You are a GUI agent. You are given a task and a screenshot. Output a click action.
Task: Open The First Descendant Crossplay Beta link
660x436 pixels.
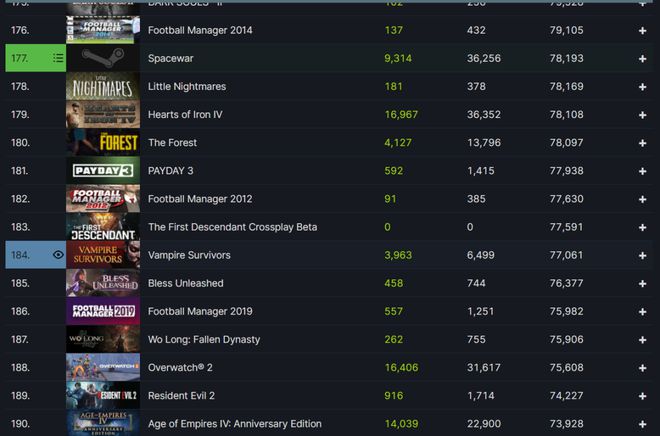pyautogui.click(x=232, y=227)
